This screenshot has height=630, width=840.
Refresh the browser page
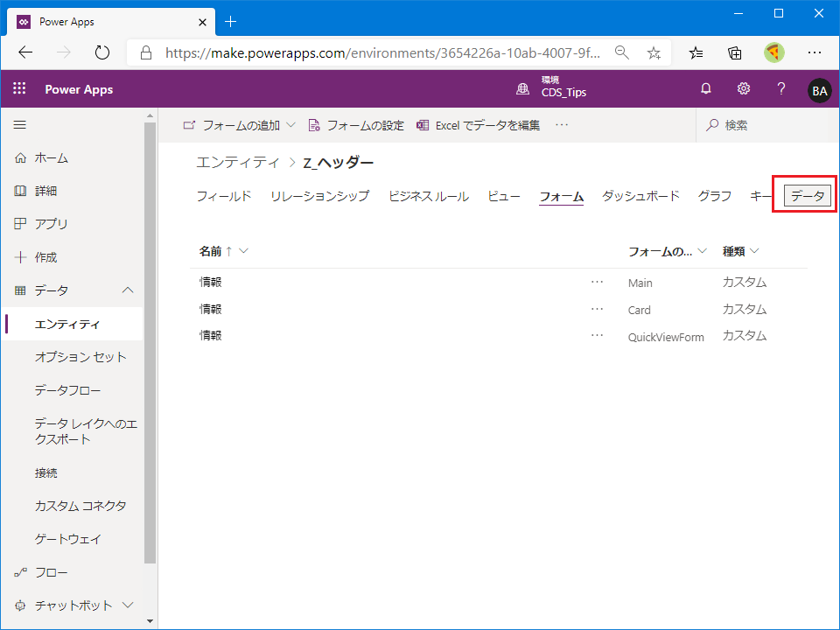101,52
